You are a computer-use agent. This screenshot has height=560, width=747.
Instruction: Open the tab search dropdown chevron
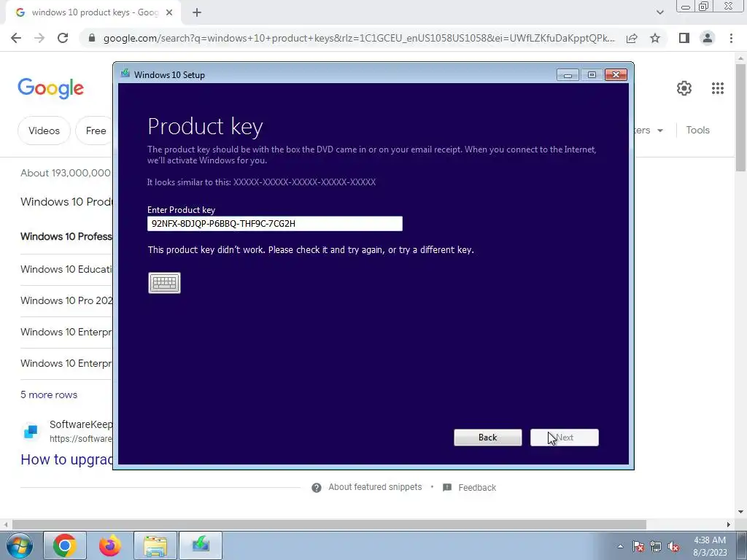659,13
